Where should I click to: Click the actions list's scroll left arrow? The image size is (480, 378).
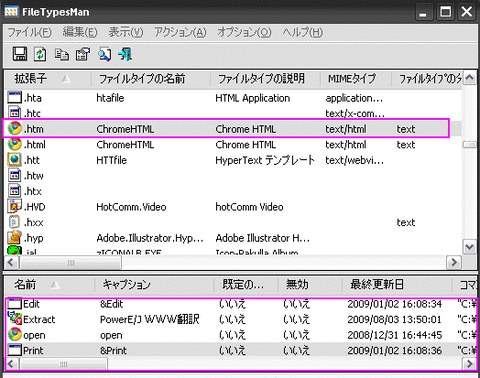pyautogui.click(x=11, y=364)
